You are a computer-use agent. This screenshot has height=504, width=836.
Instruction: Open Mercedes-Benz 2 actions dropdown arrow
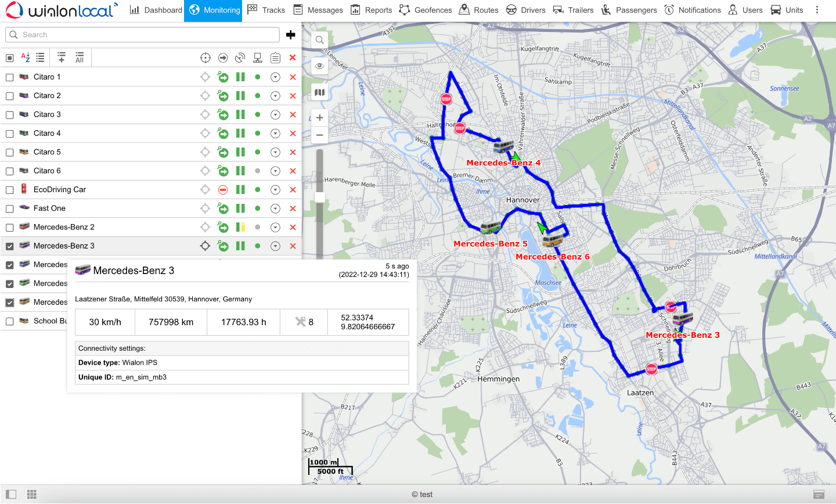(275, 227)
